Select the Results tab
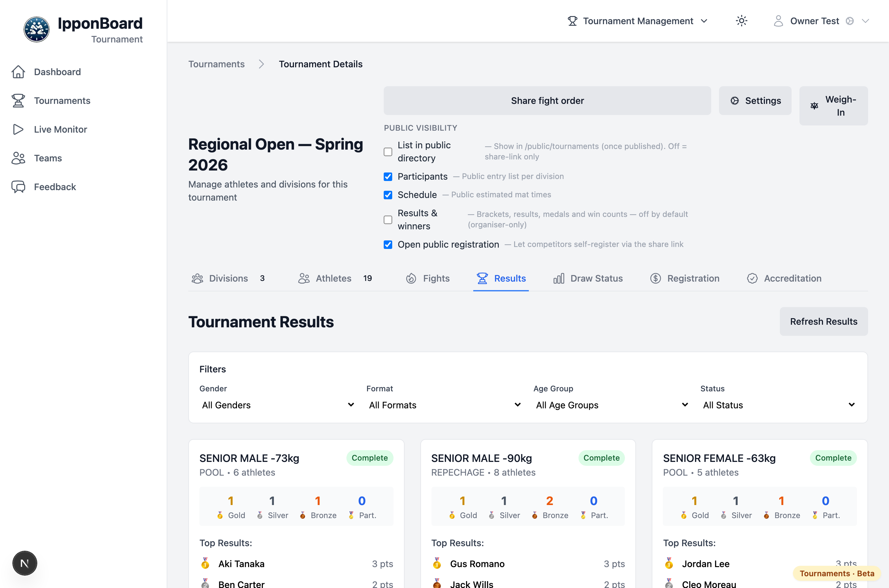The width and height of the screenshot is (889, 588). (501, 278)
